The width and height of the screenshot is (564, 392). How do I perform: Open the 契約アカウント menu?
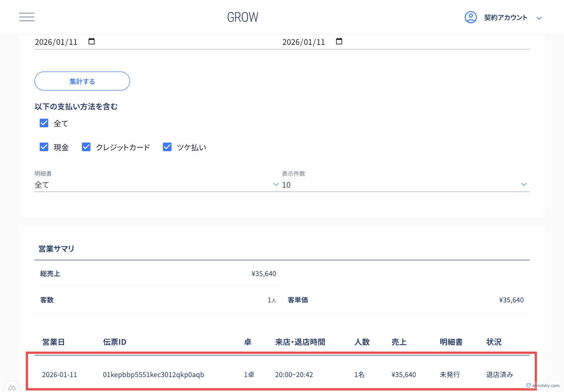(x=505, y=18)
